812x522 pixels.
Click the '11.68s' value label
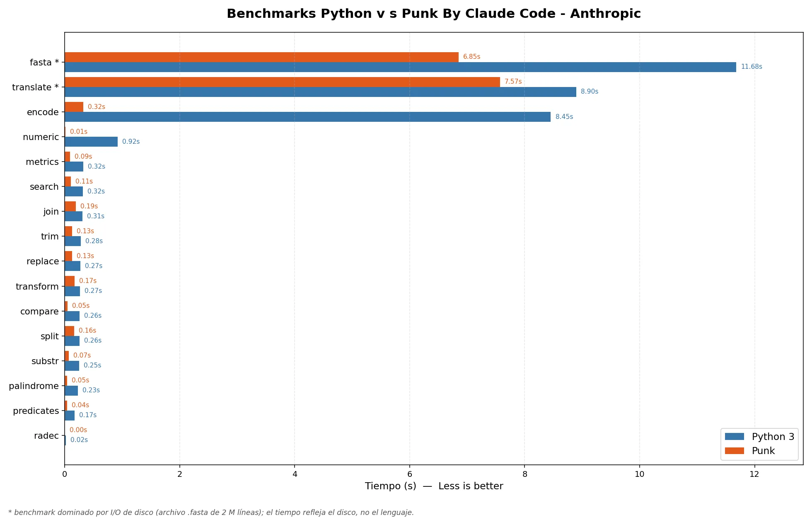pyautogui.click(x=752, y=67)
